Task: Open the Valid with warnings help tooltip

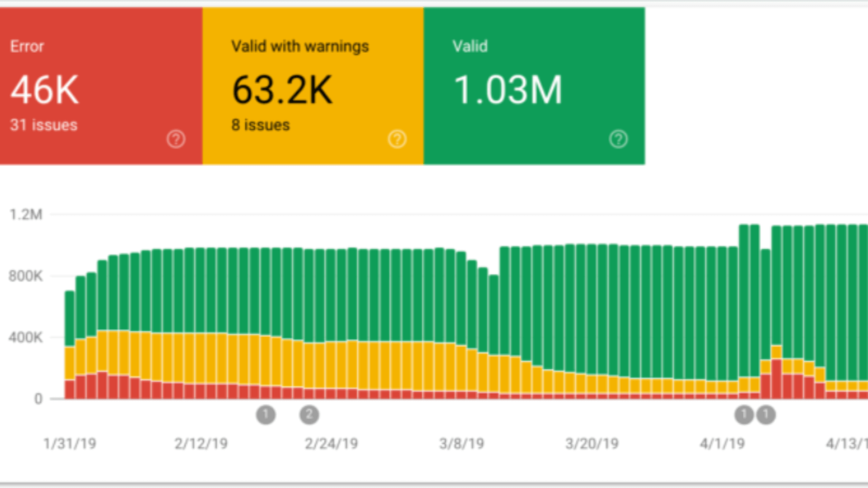Action: pos(397,139)
